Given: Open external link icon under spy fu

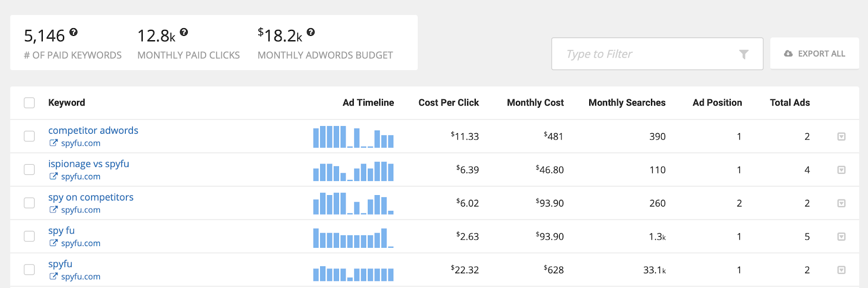Looking at the screenshot, I should pyautogui.click(x=53, y=243).
